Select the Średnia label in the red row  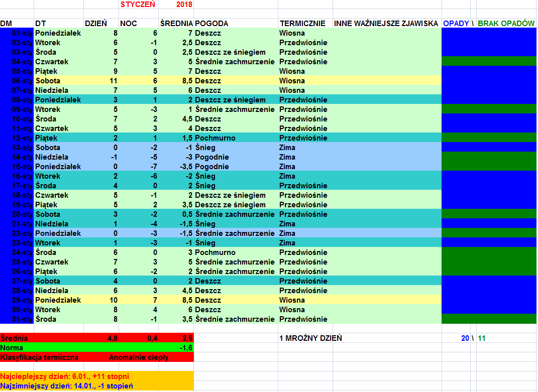tap(14, 338)
